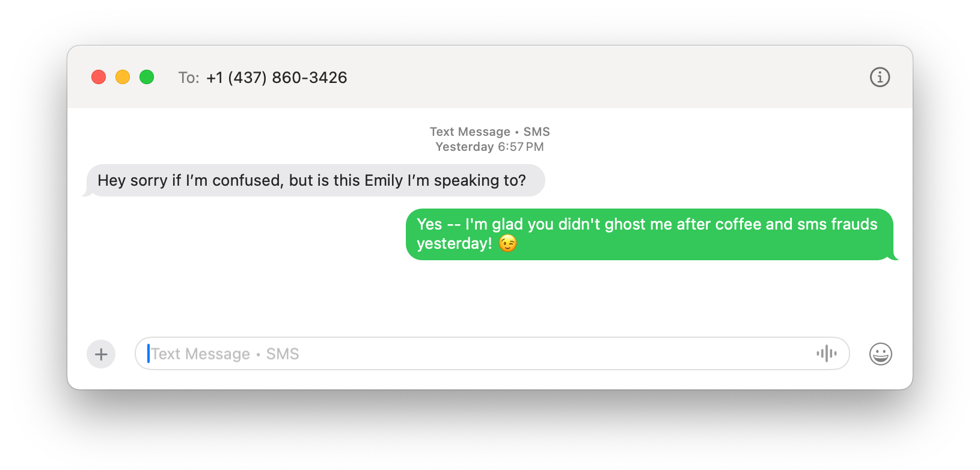
Task: Click the word "yesterday!" in the green bubble
Action: [x=455, y=243]
